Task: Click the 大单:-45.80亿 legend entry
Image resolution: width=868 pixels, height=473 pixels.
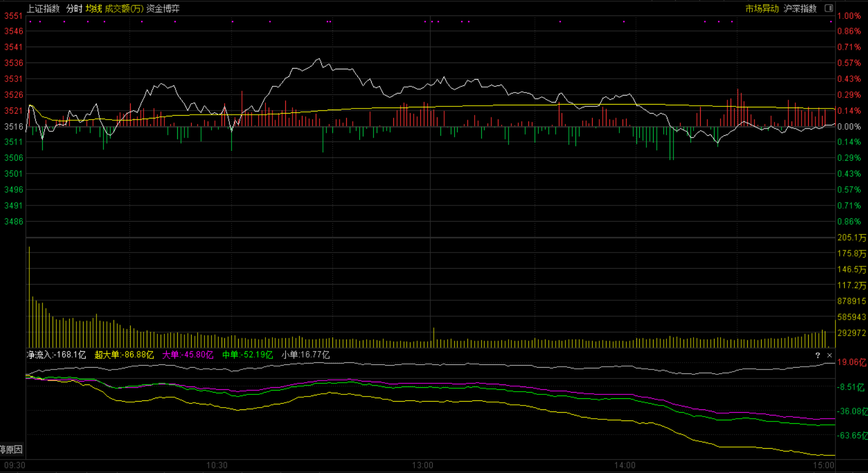Action: [x=188, y=354]
